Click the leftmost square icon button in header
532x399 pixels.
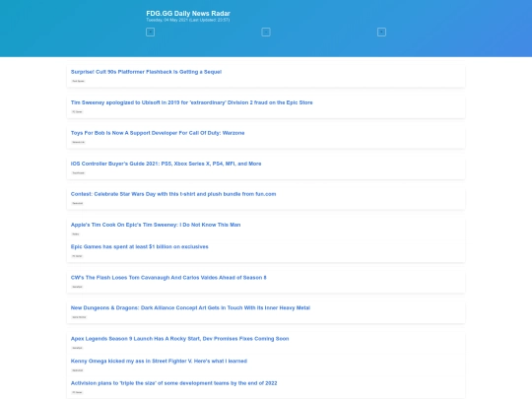coord(151,33)
